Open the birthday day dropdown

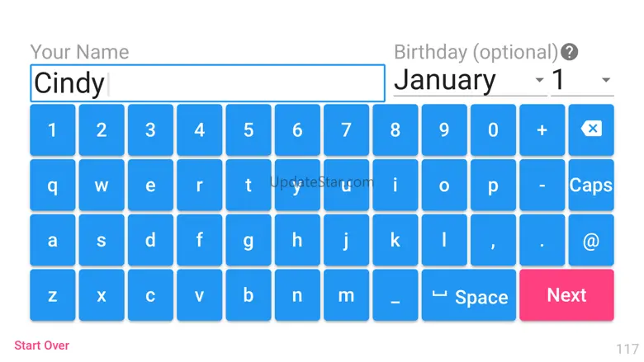[582, 80]
